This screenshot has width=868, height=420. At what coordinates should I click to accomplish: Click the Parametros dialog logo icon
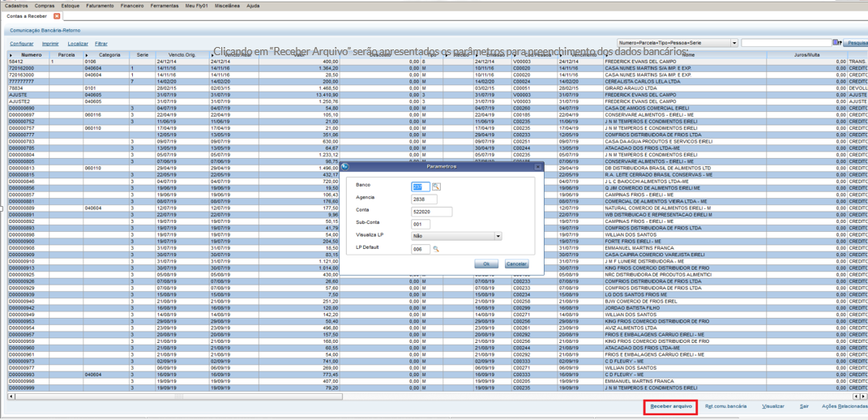pos(344,166)
